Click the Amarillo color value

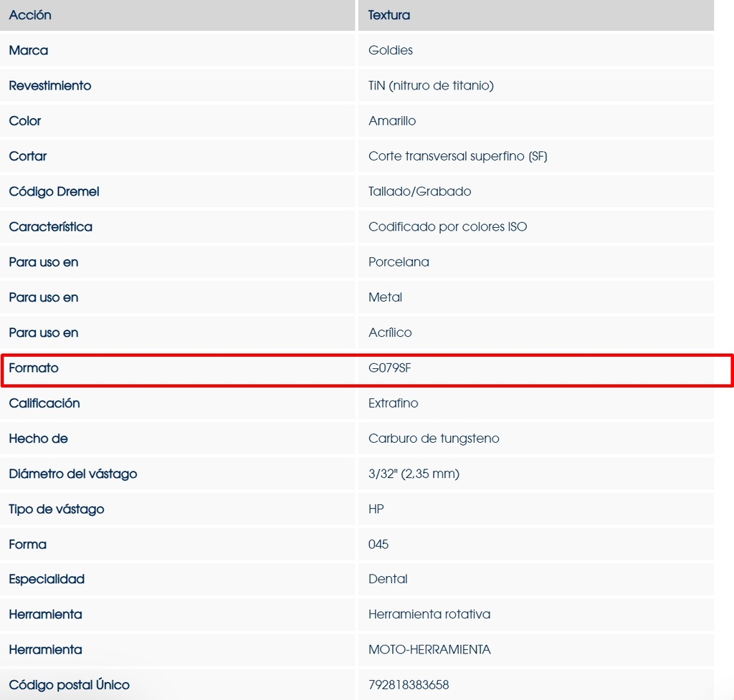(x=392, y=121)
